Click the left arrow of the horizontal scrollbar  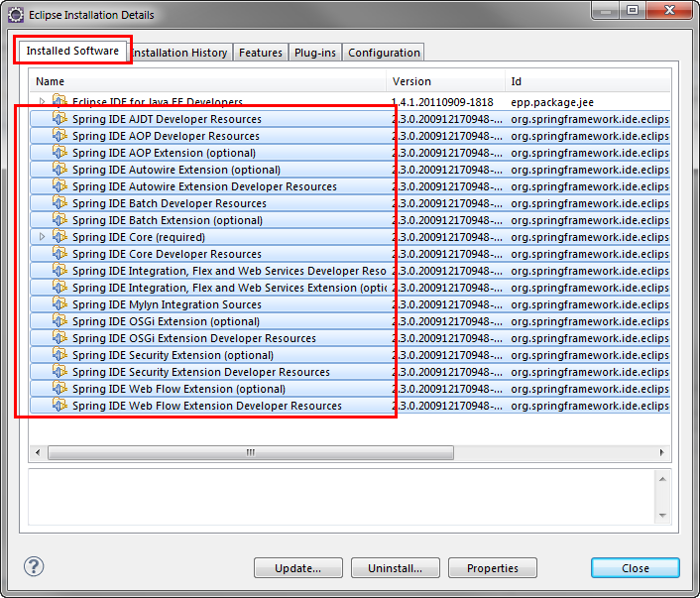pos(38,452)
